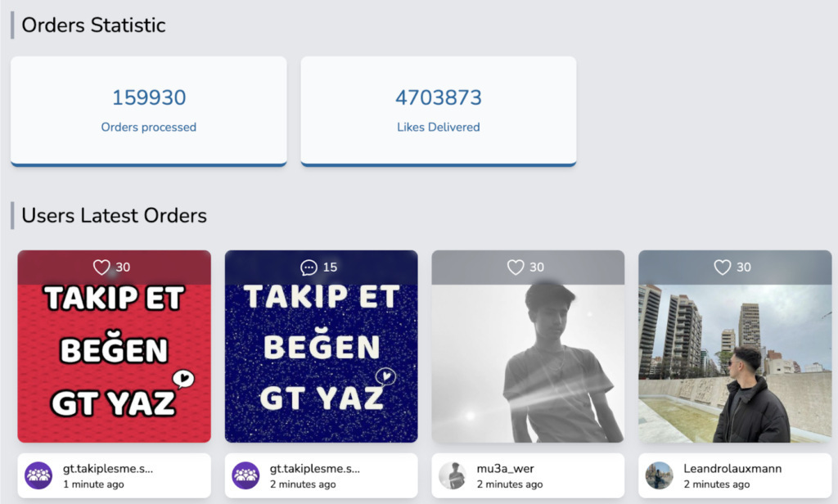Click the mu3a_wer profile avatar
The image size is (838, 504).
pyautogui.click(x=453, y=475)
